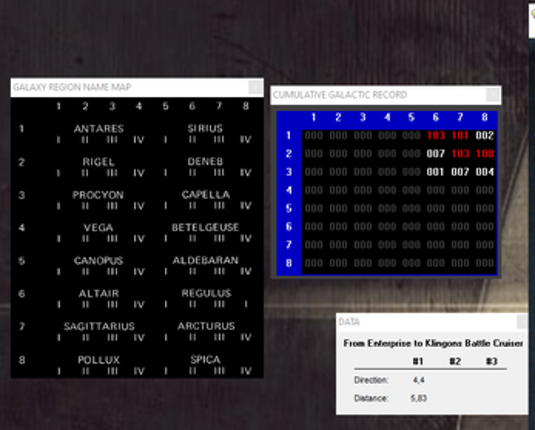This screenshot has width=535, height=430.
Task: Select the RIGEL region name
Action: [x=98, y=162]
